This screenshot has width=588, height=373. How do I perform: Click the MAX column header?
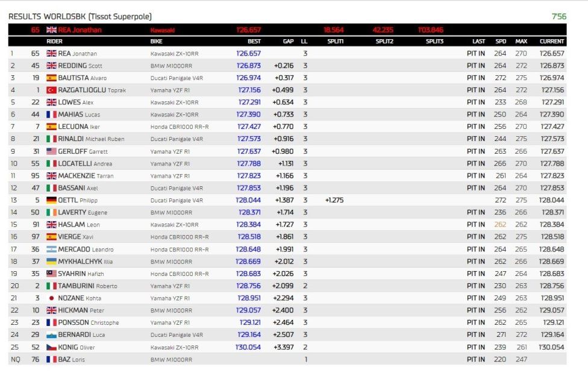click(521, 42)
